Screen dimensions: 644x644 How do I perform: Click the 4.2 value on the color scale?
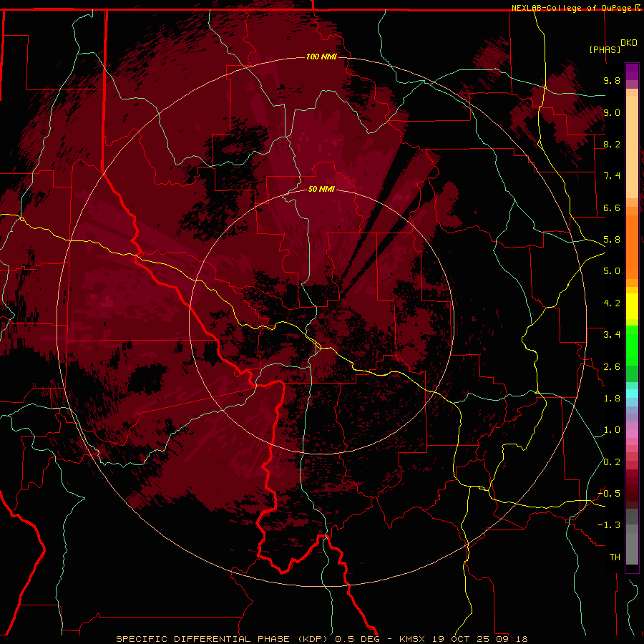click(612, 303)
